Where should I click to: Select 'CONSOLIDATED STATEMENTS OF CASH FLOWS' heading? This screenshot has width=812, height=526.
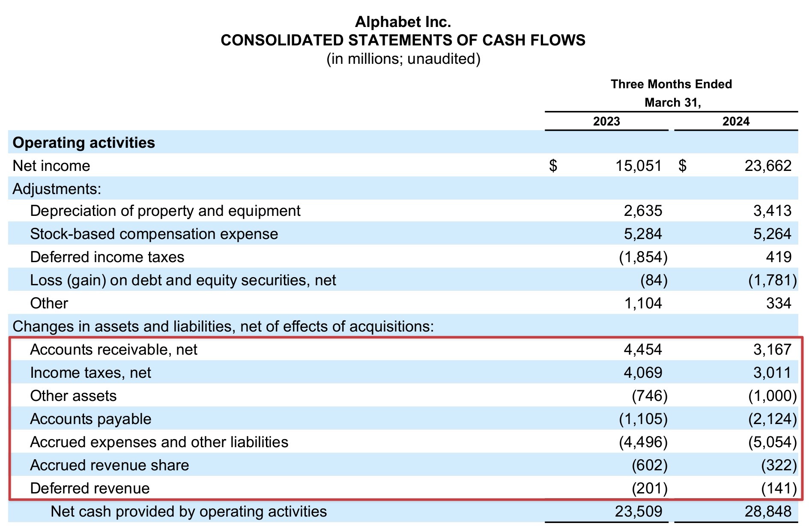coord(403,40)
